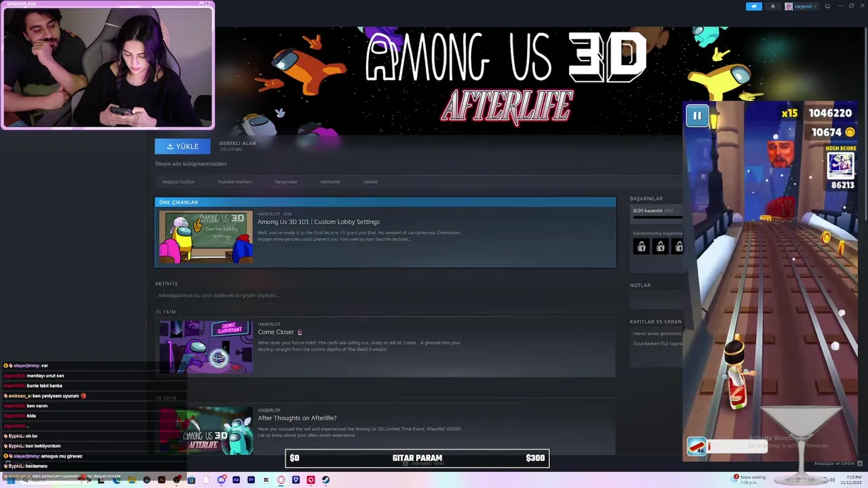Open the Rehberler tab
Viewport: 868px width, 488px height.
(x=330, y=182)
